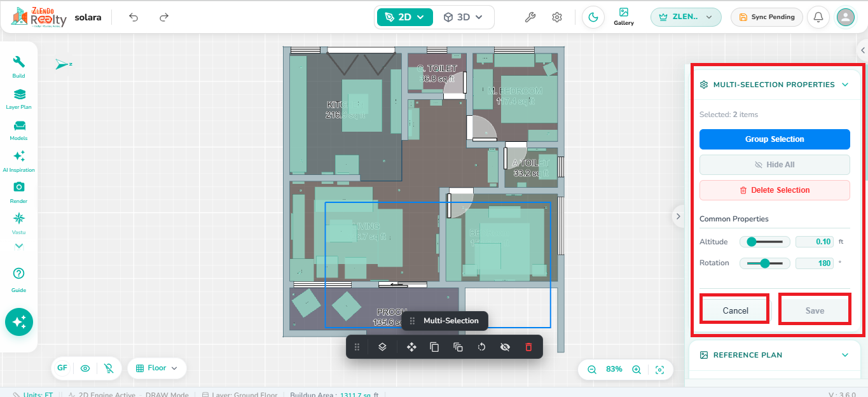
Task: Open the Floor grid dropdown
Action: [x=157, y=368]
